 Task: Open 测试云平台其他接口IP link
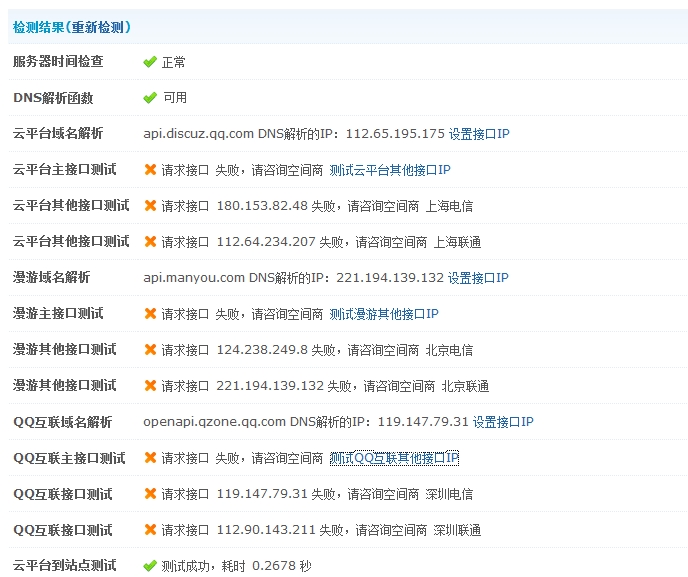point(390,170)
